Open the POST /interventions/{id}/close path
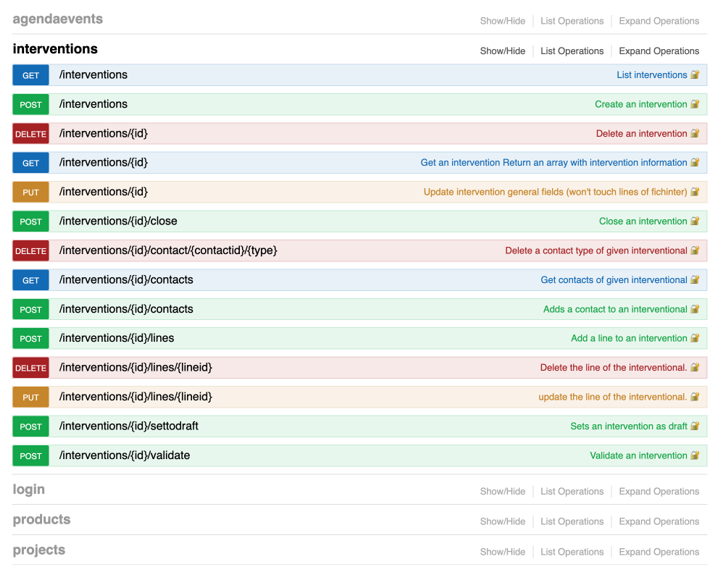This screenshot has width=717, height=565. pyautogui.click(x=118, y=221)
